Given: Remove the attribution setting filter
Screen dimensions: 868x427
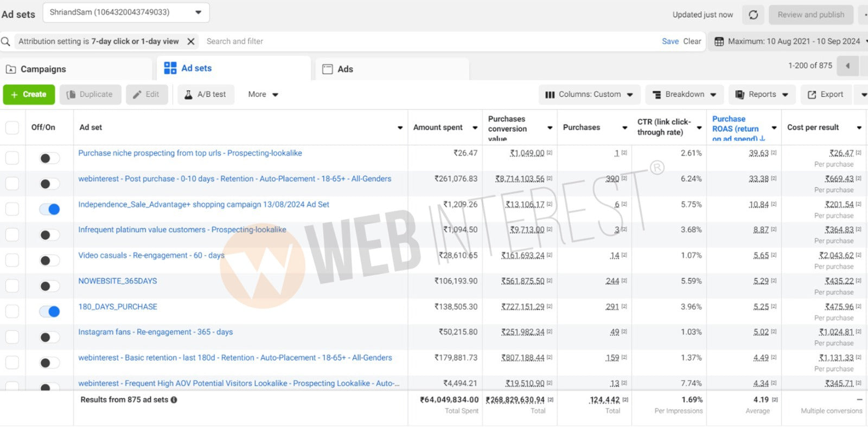Looking at the screenshot, I should click(x=191, y=41).
